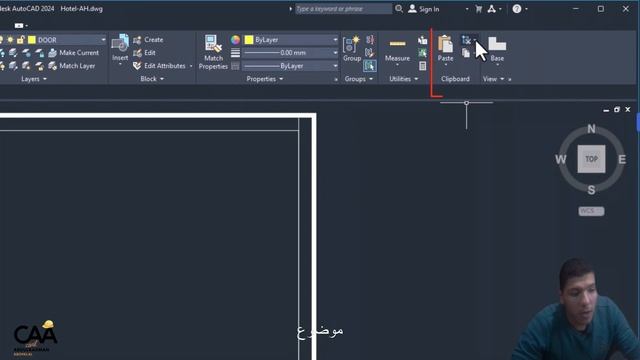Click the search magnifier icon
Screen dimensions: 640x360
tap(399, 9)
